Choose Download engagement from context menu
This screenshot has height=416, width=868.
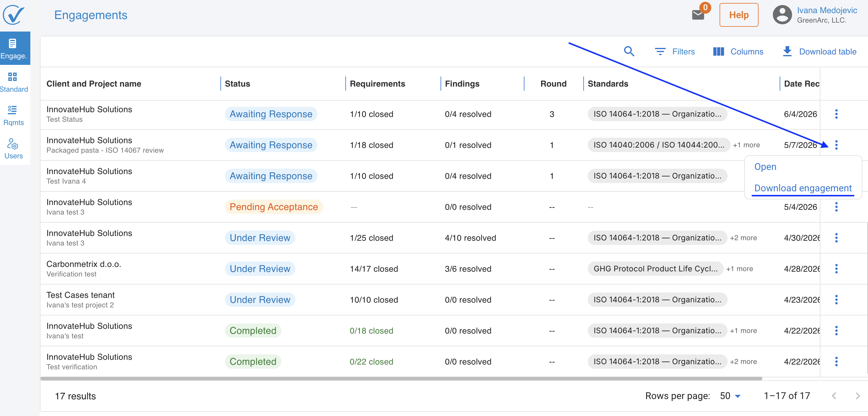pyautogui.click(x=803, y=188)
